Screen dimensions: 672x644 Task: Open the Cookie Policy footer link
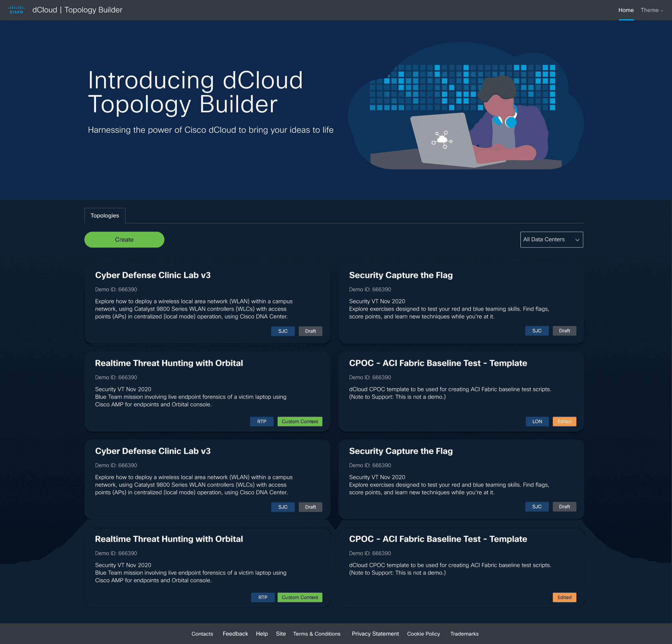click(424, 634)
